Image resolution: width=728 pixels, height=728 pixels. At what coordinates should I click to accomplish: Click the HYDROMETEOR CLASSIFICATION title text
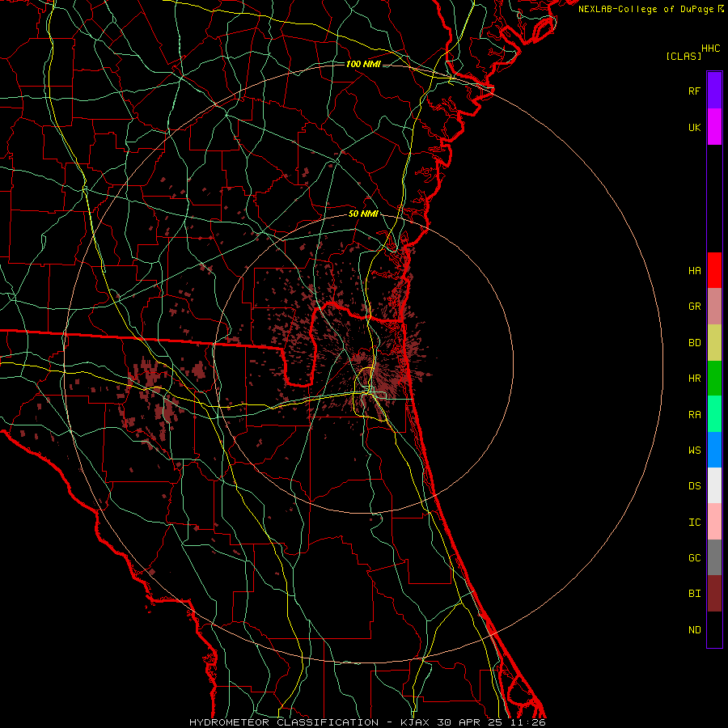click(x=284, y=722)
